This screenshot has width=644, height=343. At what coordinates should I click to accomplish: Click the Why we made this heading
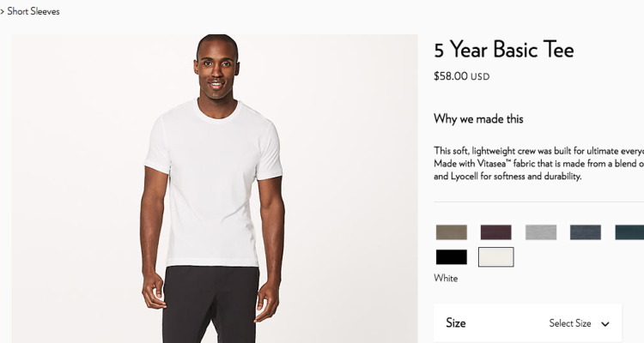[x=478, y=119]
